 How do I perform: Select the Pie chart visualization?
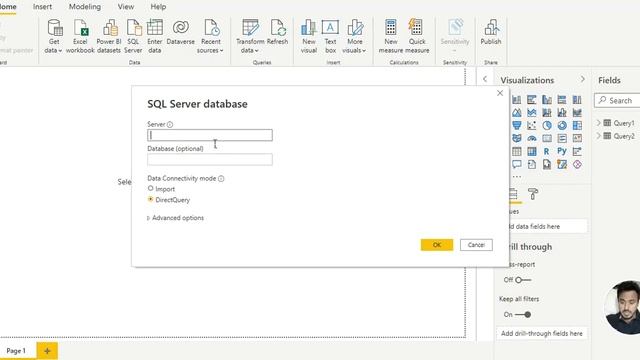point(547,125)
